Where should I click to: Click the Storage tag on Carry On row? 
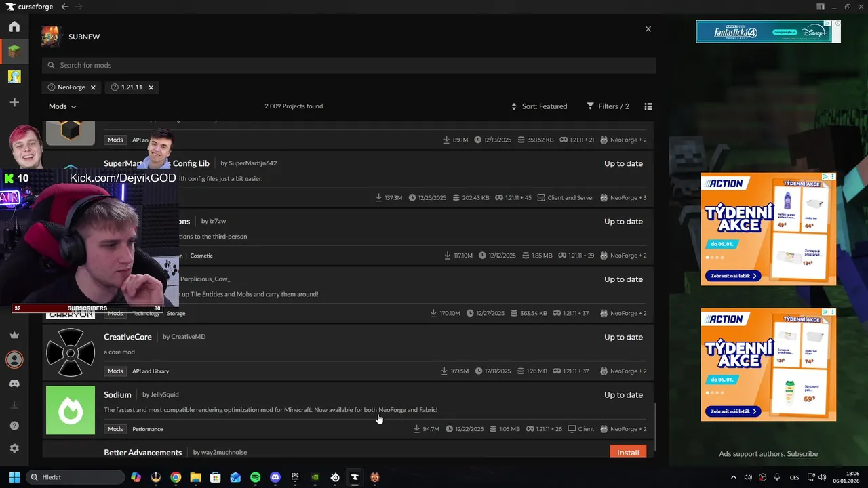tap(176, 313)
